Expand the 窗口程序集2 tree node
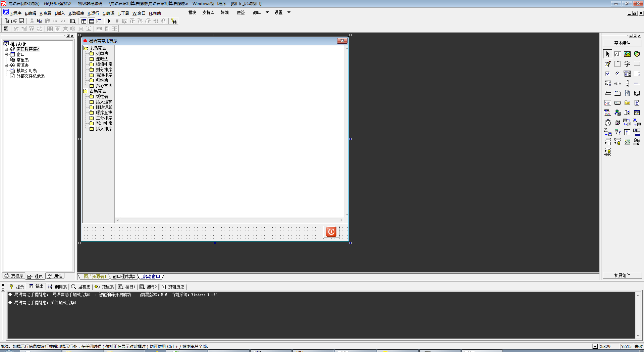 click(6, 49)
